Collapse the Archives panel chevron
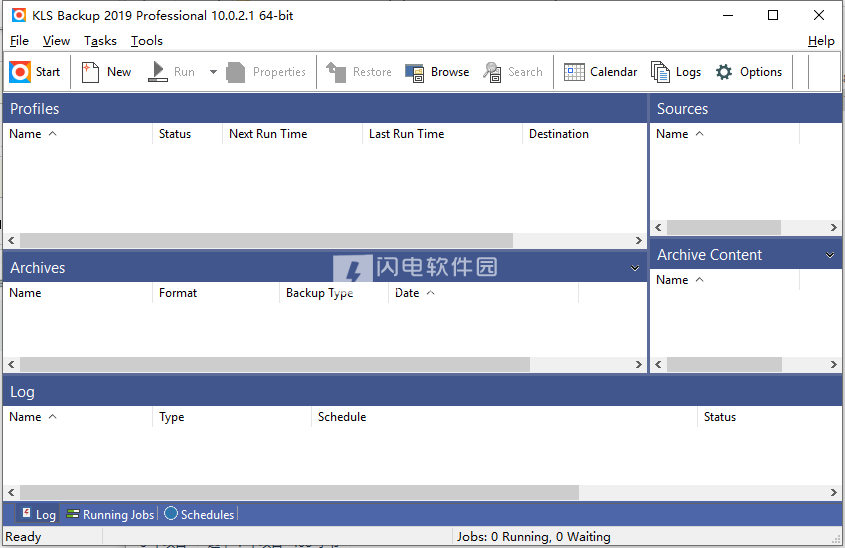Image resolution: width=845 pixels, height=548 pixels. pyautogui.click(x=635, y=268)
